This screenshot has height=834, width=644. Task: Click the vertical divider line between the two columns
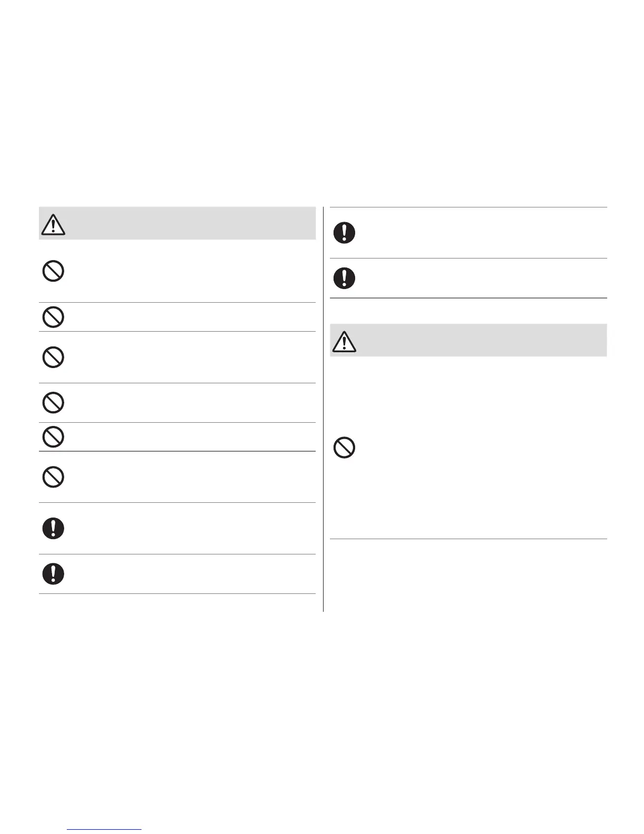pyautogui.click(x=323, y=411)
